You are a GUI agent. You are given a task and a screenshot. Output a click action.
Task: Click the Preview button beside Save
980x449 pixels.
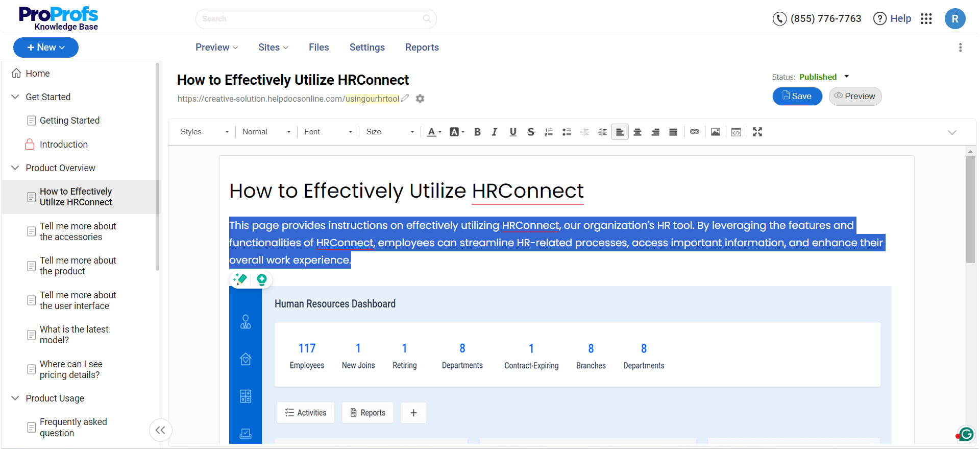pos(855,96)
